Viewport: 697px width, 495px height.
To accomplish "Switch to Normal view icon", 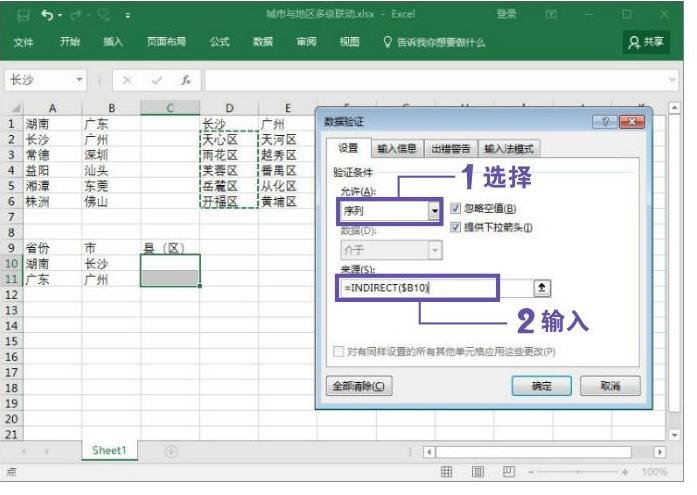I will [x=446, y=472].
